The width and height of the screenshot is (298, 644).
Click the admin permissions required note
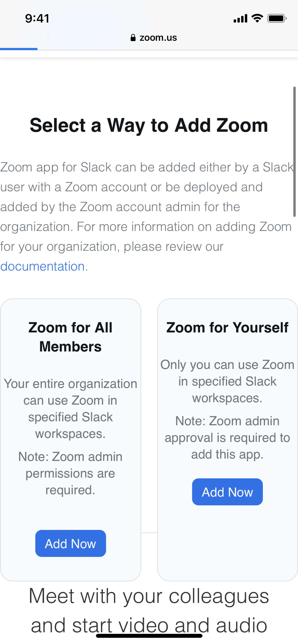(x=70, y=473)
